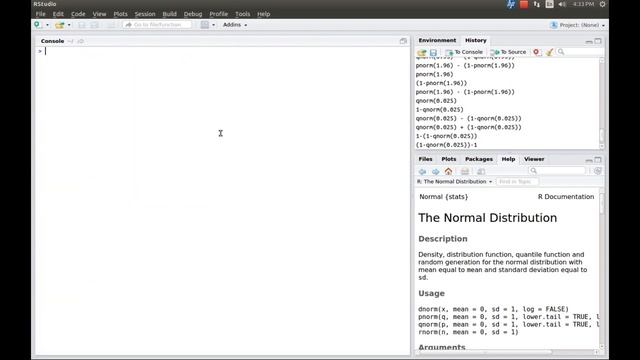Screen dimensions: 640x360
Task: Select history entry qnorm(0.025)
Action: point(436,101)
